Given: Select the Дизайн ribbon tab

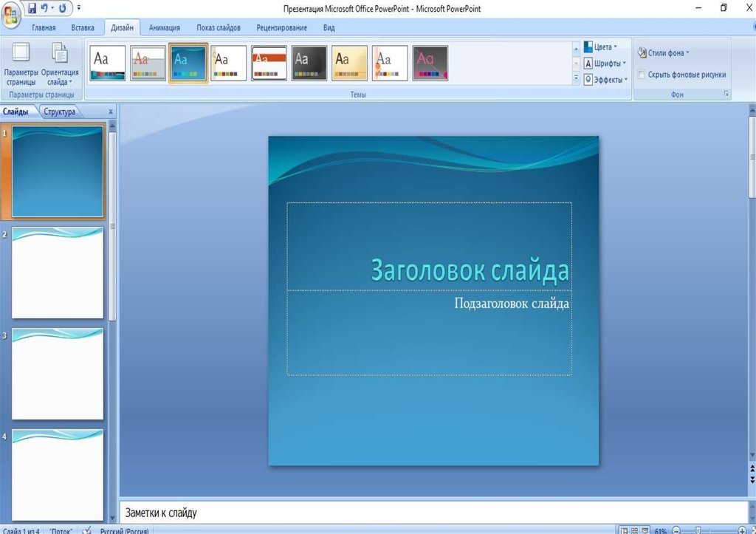Looking at the screenshot, I should [122, 27].
